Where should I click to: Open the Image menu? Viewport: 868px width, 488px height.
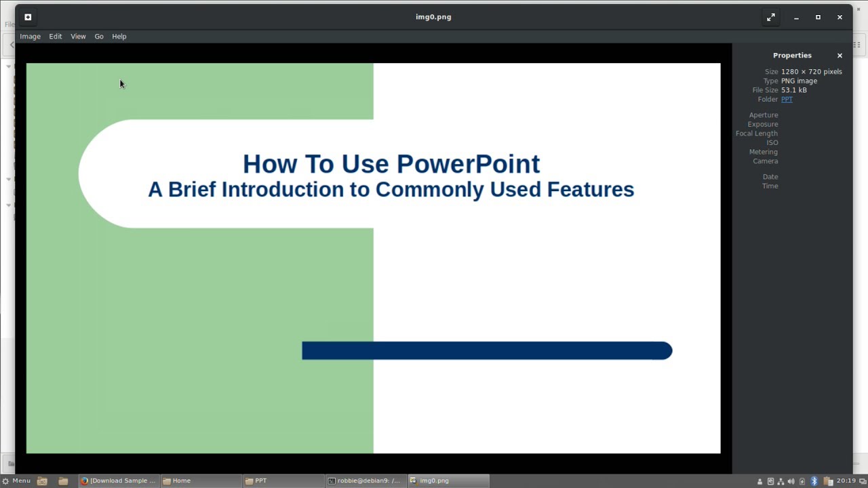[30, 37]
